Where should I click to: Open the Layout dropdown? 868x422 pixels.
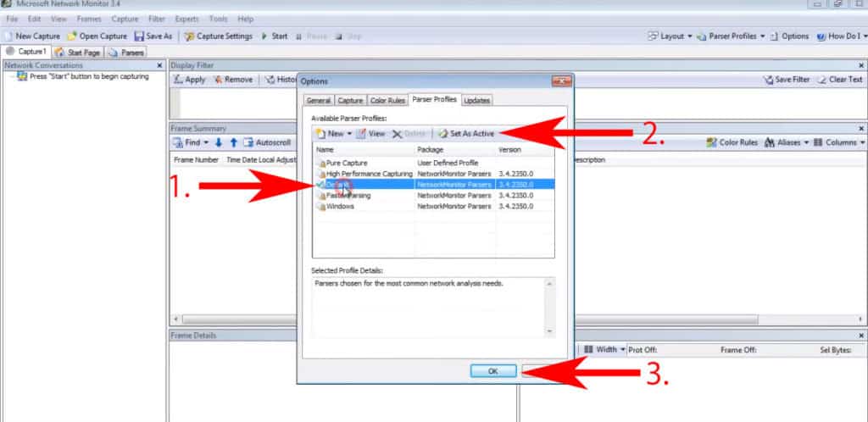(x=670, y=36)
